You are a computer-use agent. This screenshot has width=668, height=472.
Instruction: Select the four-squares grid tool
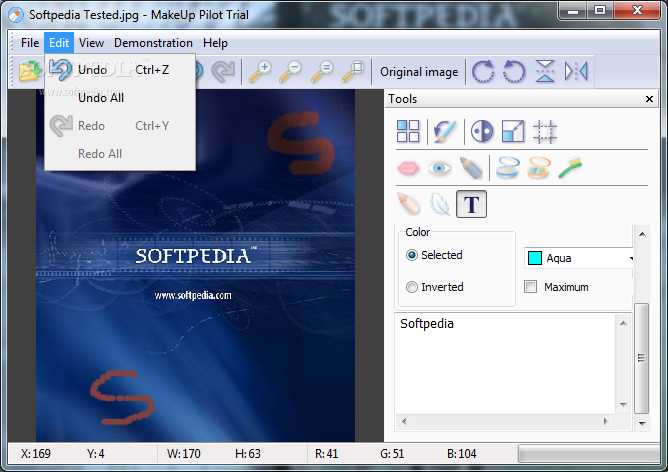tap(408, 131)
